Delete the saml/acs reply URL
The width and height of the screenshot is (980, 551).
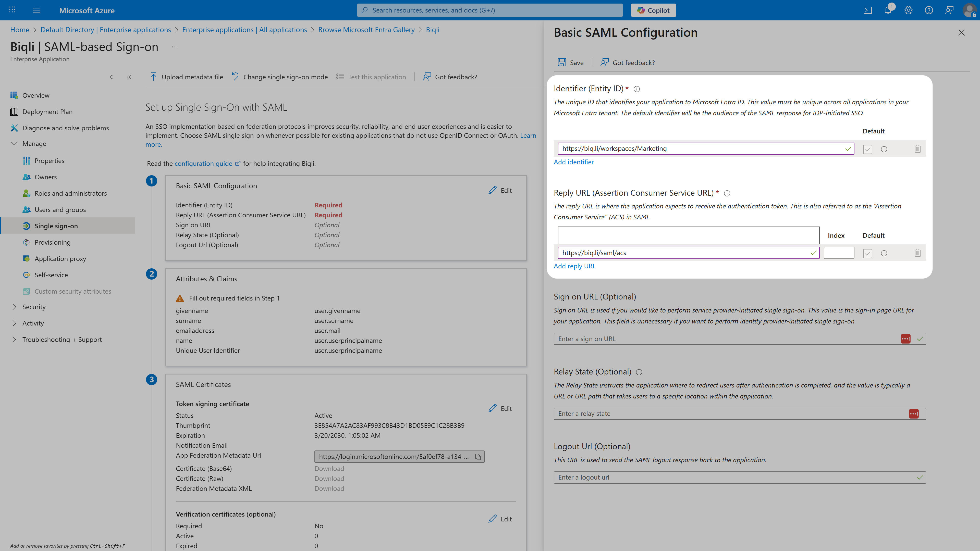(x=917, y=253)
